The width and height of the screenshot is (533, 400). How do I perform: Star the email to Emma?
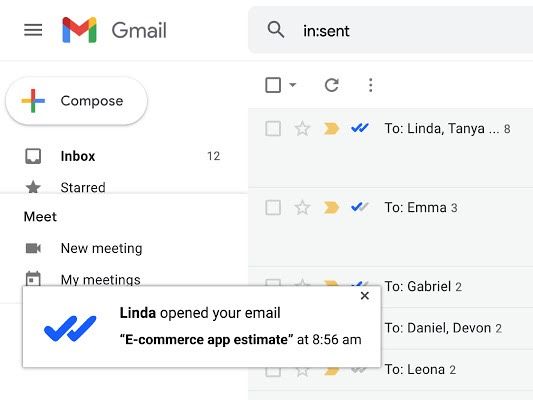pos(302,208)
